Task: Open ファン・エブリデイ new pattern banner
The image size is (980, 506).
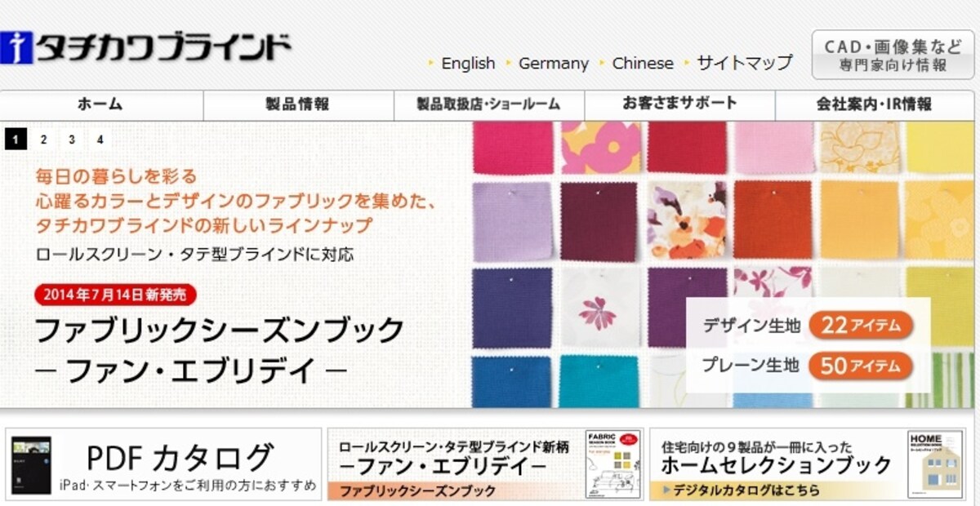Action: (x=486, y=464)
